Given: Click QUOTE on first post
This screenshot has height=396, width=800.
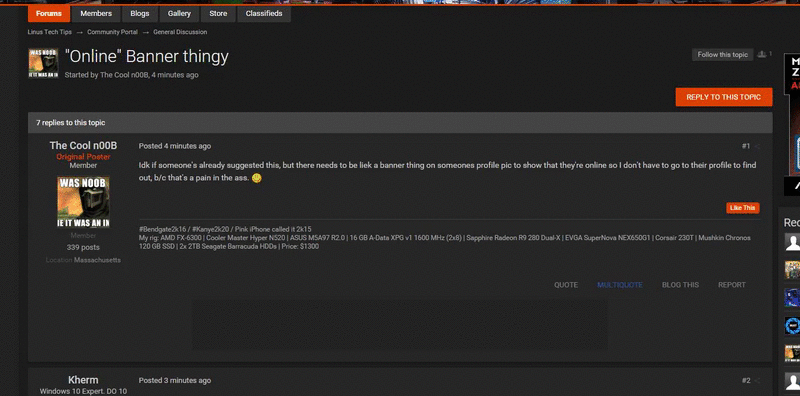Looking at the screenshot, I should 566,285.
